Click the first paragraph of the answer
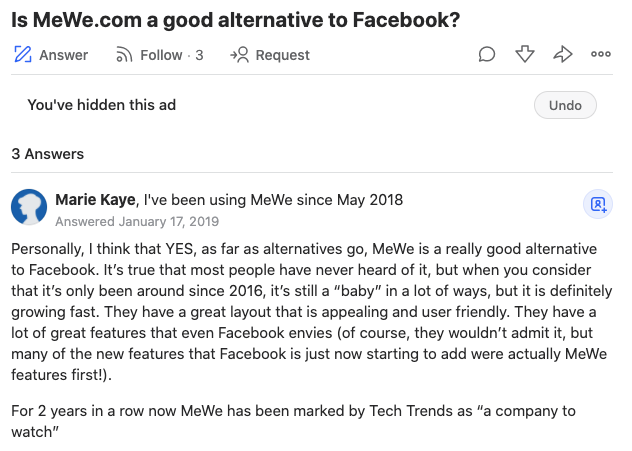The height and width of the screenshot is (451, 632). [x=312, y=312]
